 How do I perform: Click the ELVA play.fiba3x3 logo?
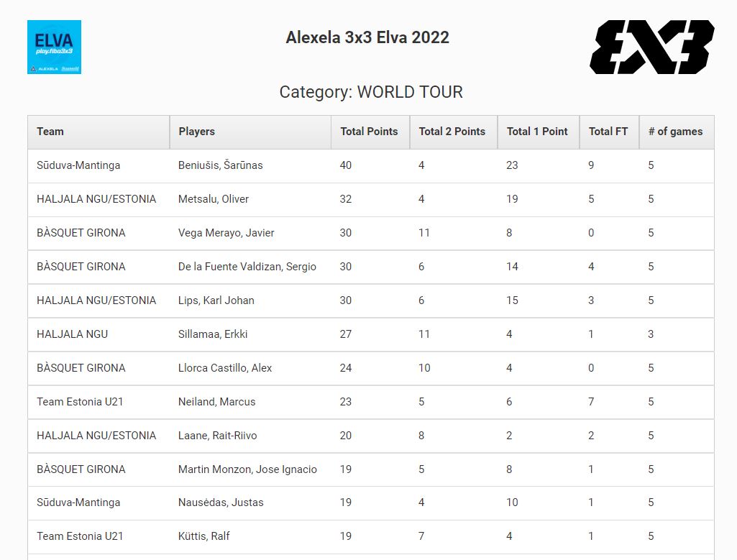click(x=54, y=47)
